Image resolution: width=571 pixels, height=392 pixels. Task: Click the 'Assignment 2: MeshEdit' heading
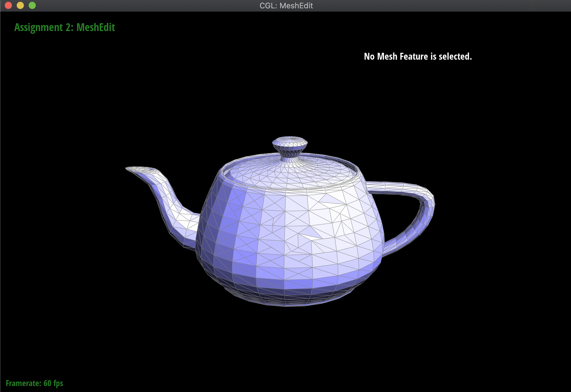(x=64, y=27)
